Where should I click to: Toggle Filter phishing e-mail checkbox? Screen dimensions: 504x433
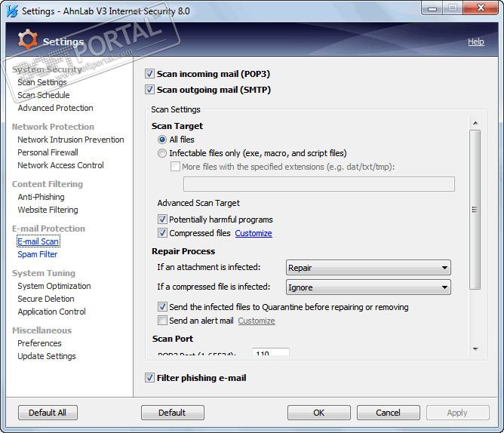[149, 378]
